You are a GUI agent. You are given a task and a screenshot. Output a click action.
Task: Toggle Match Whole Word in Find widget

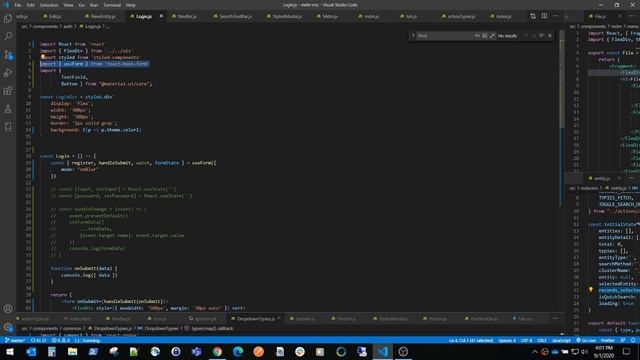[484, 36]
